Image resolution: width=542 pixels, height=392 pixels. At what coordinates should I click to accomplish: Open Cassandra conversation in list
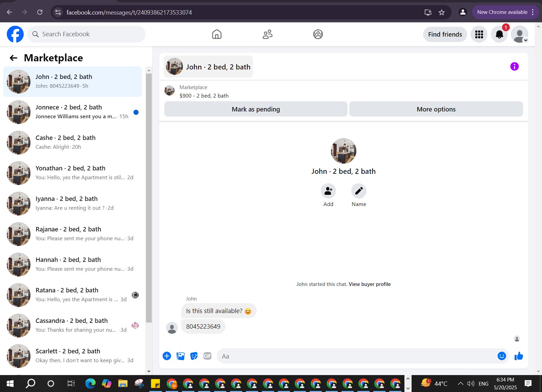coord(72,326)
